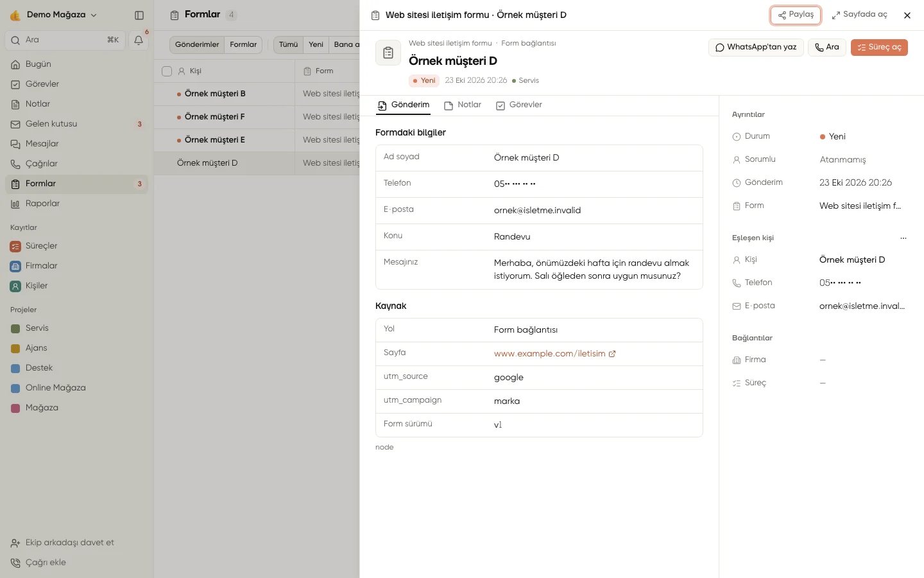The width and height of the screenshot is (924, 578).
Task: Select the Gönderimler segment
Action: 197,45
